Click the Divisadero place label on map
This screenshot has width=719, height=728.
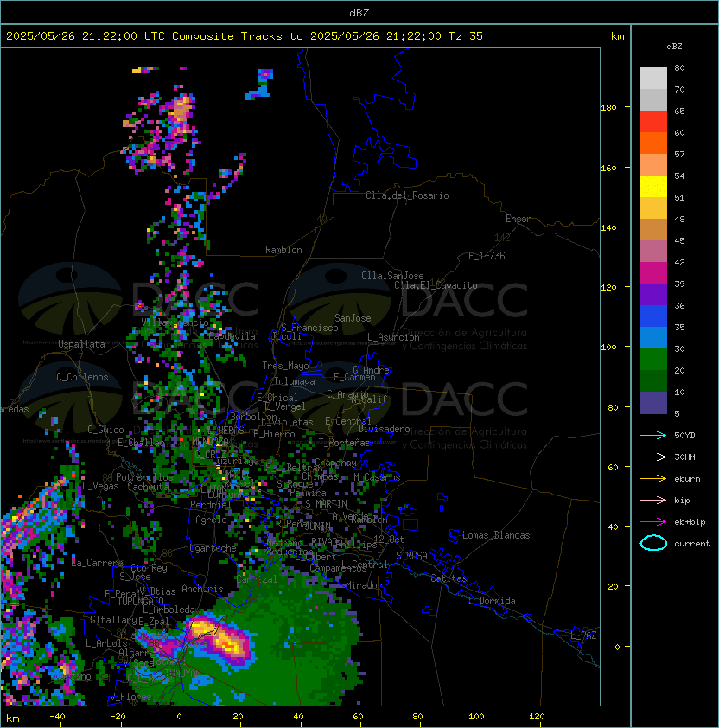(384, 429)
